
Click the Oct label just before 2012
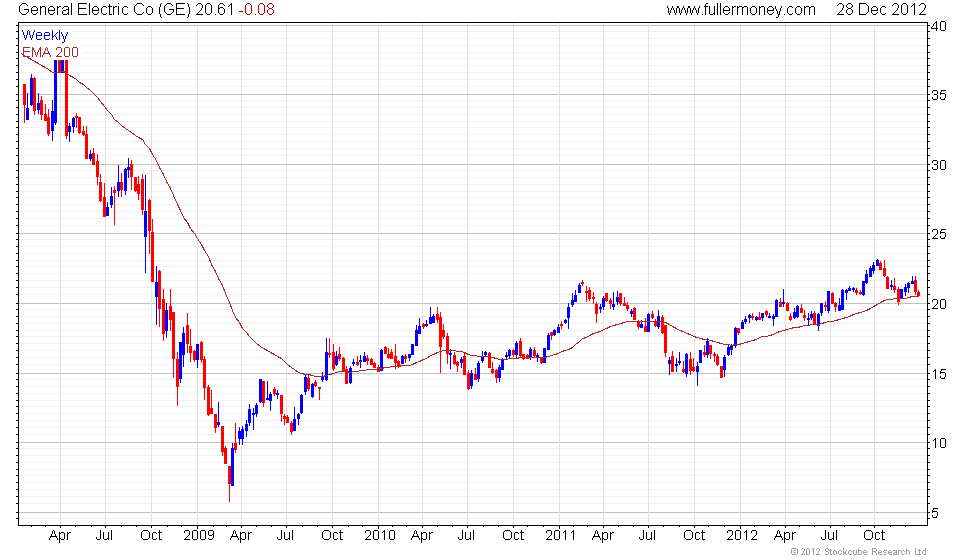(x=694, y=536)
